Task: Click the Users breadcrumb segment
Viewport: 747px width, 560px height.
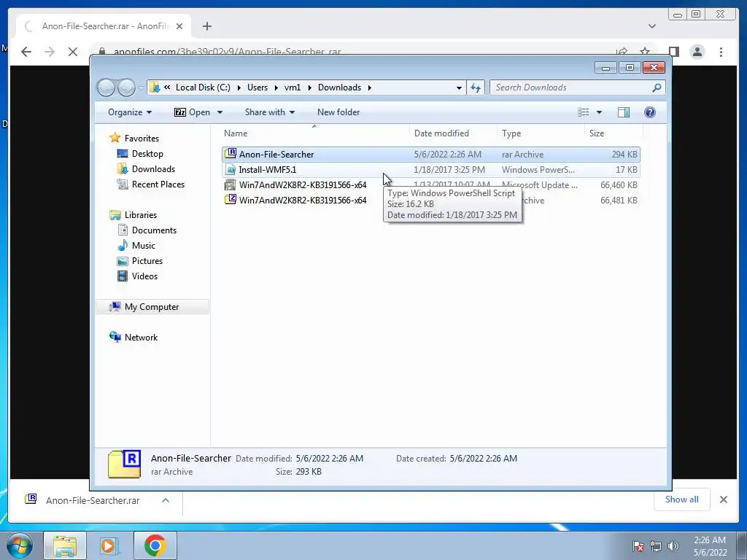Action: [x=258, y=87]
